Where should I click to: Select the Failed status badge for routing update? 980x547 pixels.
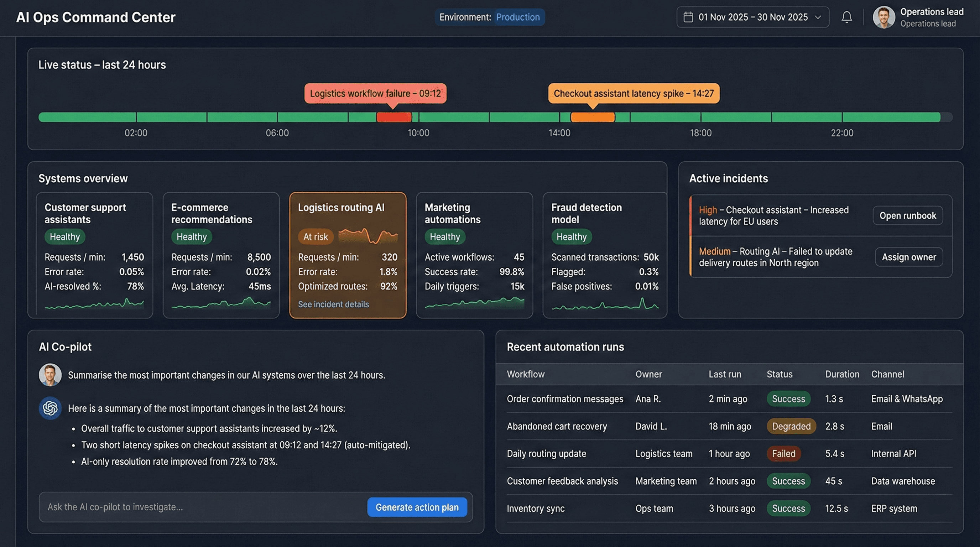point(783,453)
